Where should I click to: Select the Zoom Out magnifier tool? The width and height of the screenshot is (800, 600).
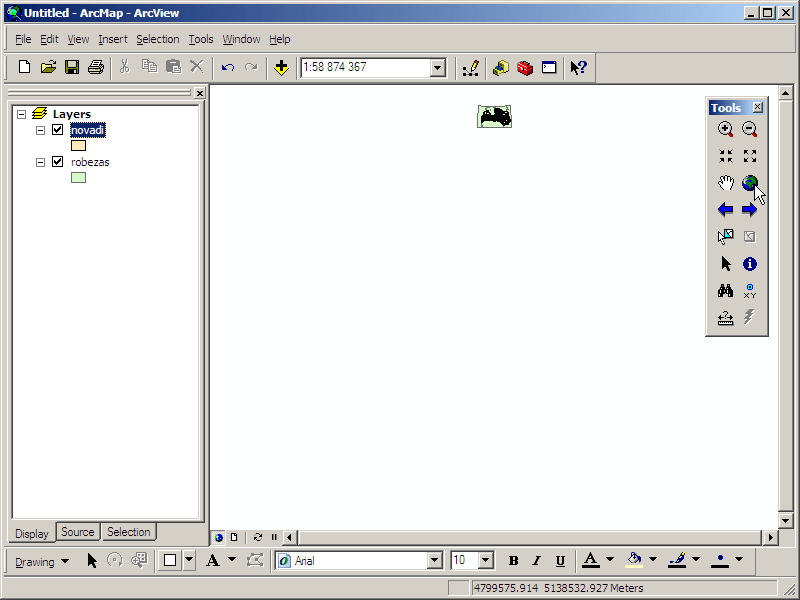[749, 129]
